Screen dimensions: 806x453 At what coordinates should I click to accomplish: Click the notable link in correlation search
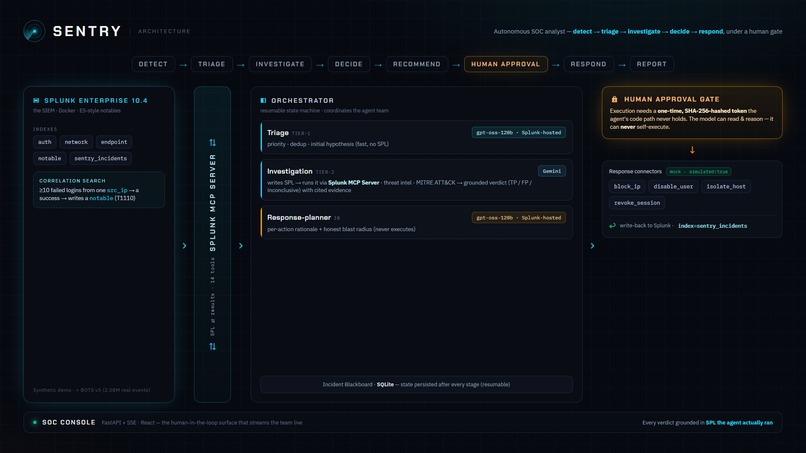(x=101, y=198)
